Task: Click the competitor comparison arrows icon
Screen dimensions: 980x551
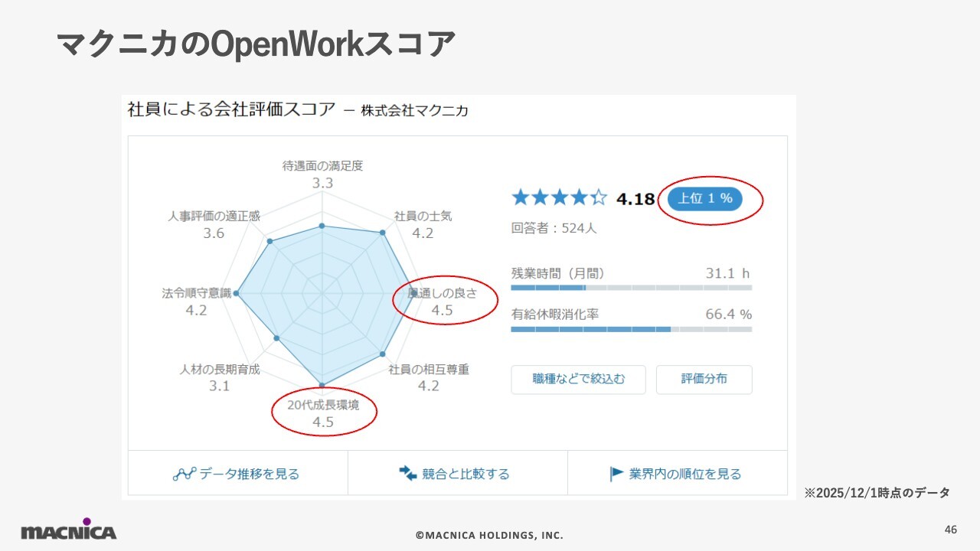Action: tap(407, 474)
